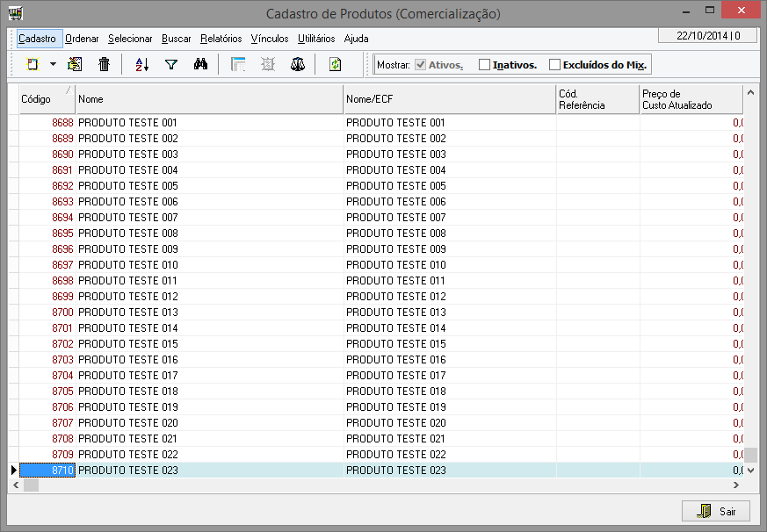Open the Utilitários menu
The width and height of the screenshot is (767, 532).
(315, 39)
